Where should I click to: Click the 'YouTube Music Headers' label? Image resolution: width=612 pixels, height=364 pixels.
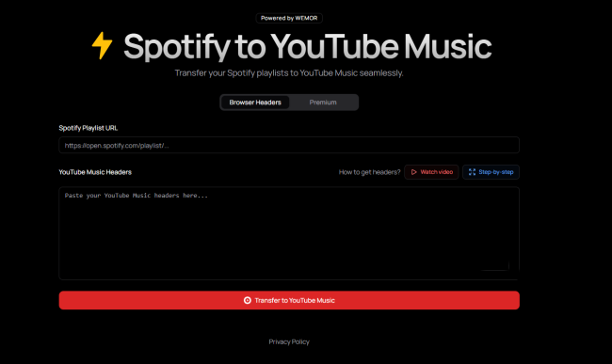95,172
